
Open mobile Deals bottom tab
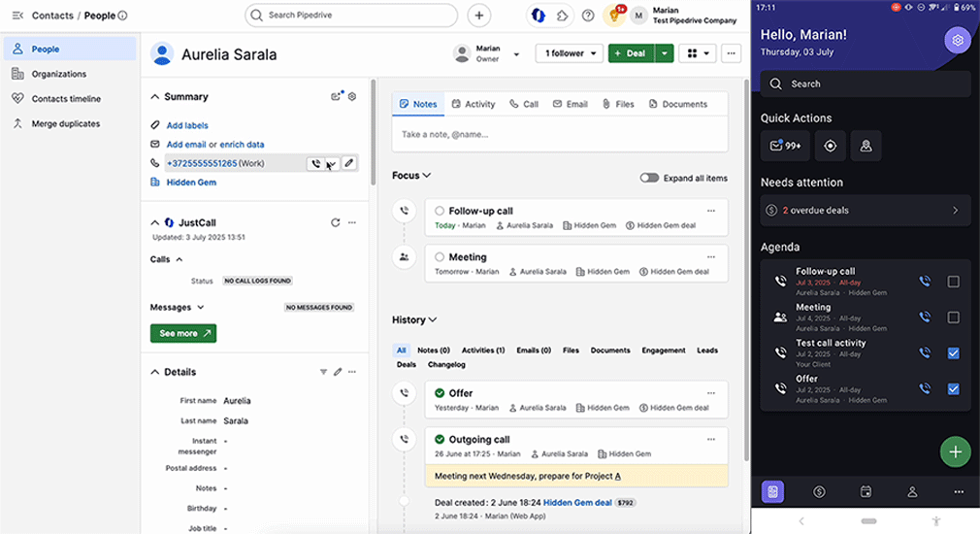pyautogui.click(x=819, y=492)
